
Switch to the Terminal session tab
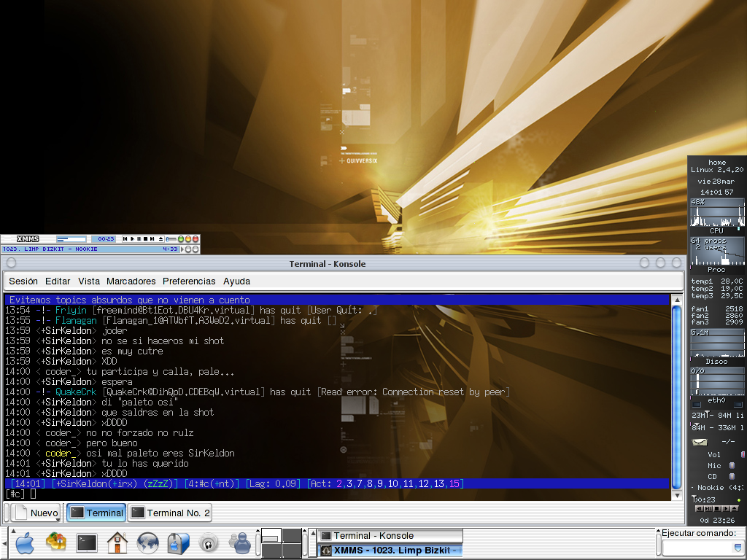pyautogui.click(x=96, y=513)
